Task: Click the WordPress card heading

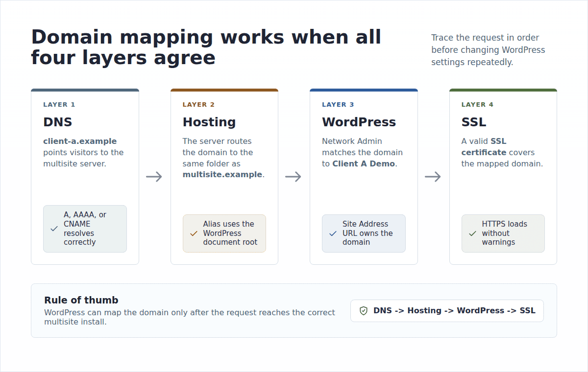Action: click(359, 122)
